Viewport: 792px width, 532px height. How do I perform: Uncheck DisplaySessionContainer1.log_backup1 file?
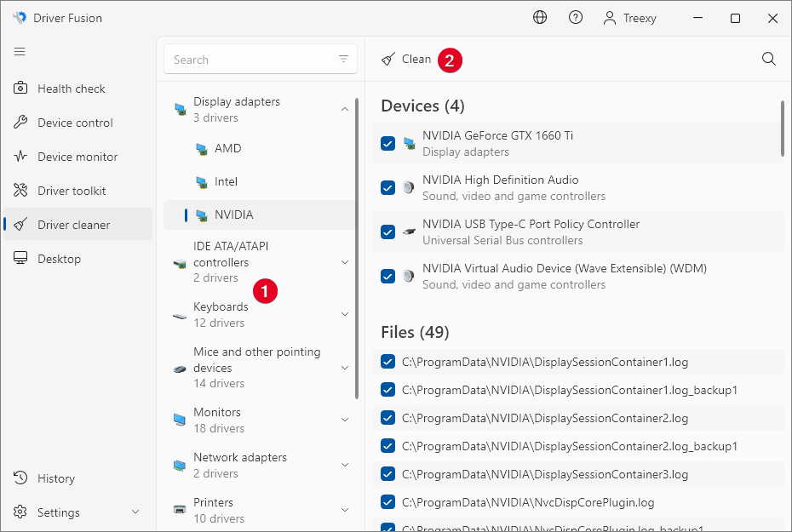[x=388, y=390]
